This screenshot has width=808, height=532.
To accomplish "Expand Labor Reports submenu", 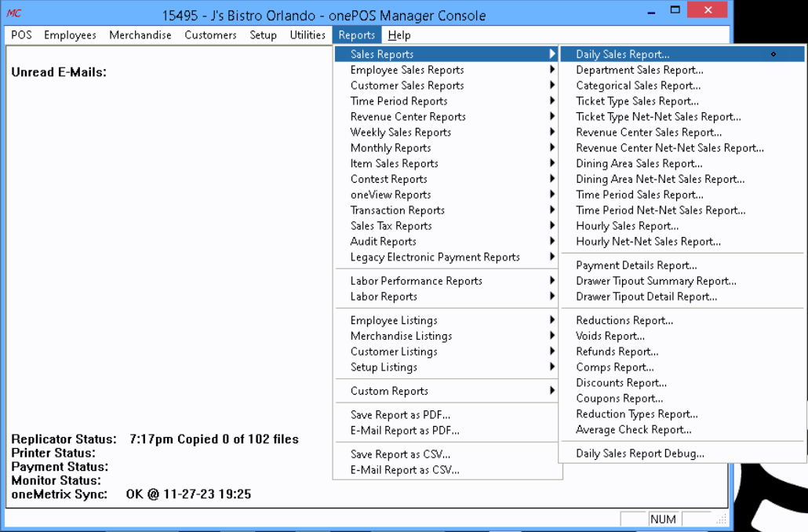I will click(x=446, y=297).
